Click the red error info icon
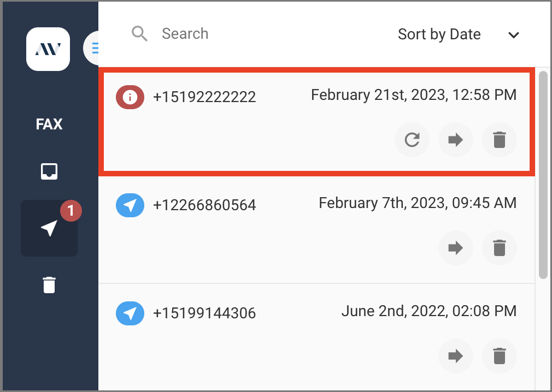Image resolution: width=552 pixels, height=392 pixels. click(x=130, y=97)
